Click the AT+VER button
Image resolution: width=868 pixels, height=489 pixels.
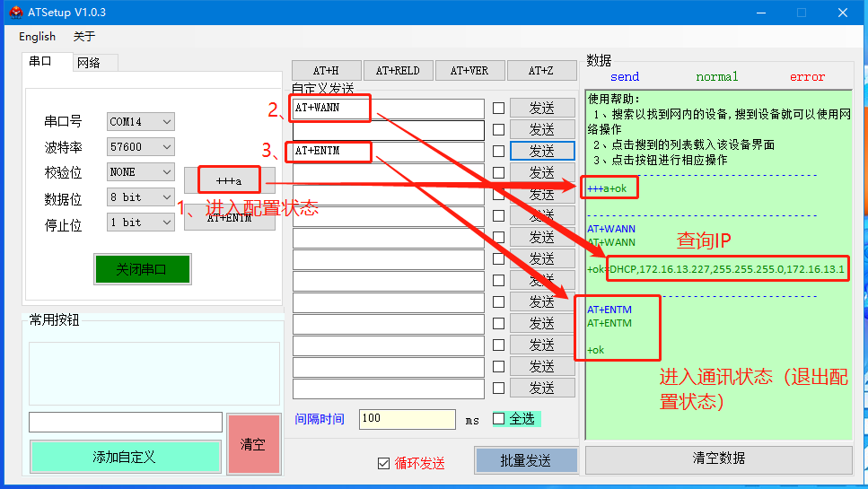pos(469,71)
